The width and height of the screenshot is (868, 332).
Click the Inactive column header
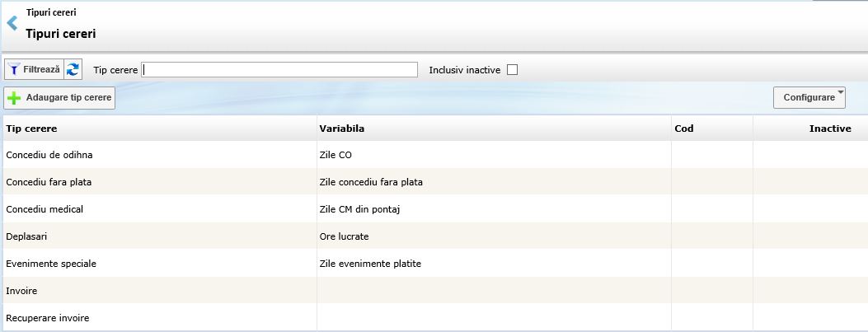829,129
